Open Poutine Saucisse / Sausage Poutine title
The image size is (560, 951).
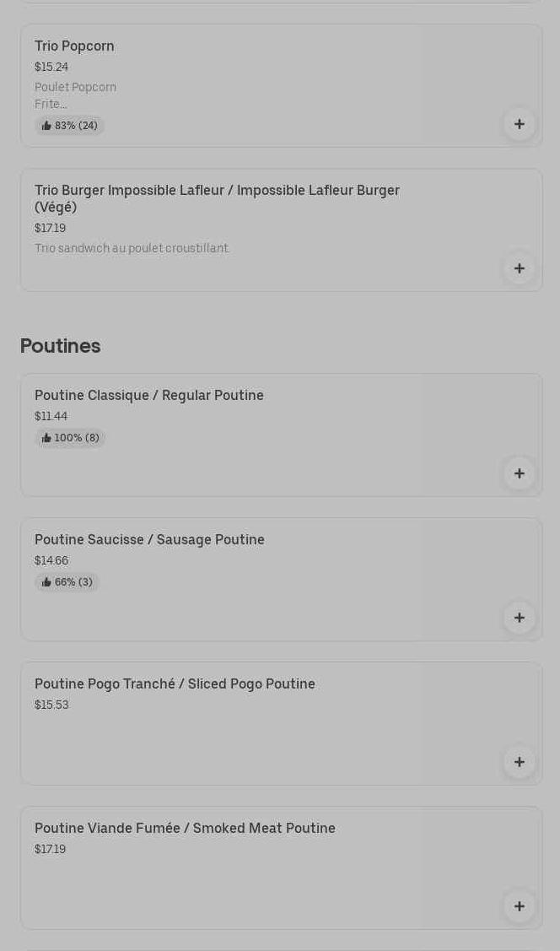pos(149,540)
